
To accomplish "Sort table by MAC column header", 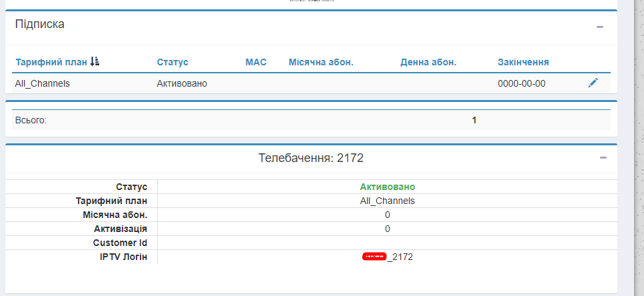I will (x=256, y=62).
